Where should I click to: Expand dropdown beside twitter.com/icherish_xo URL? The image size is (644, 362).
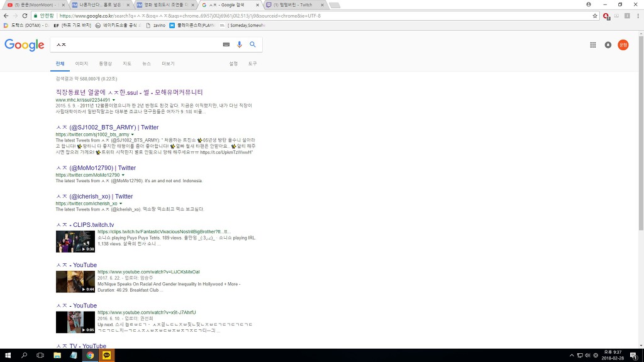(x=121, y=204)
